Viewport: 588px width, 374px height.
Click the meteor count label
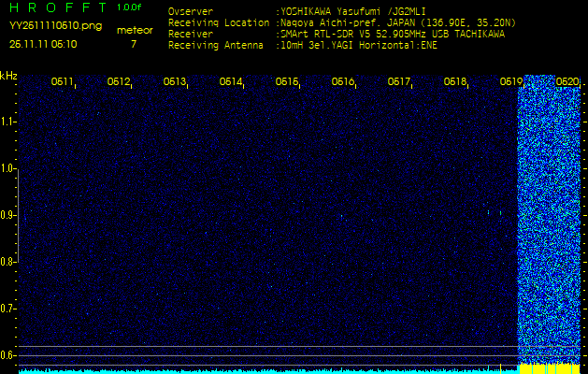pos(134,30)
